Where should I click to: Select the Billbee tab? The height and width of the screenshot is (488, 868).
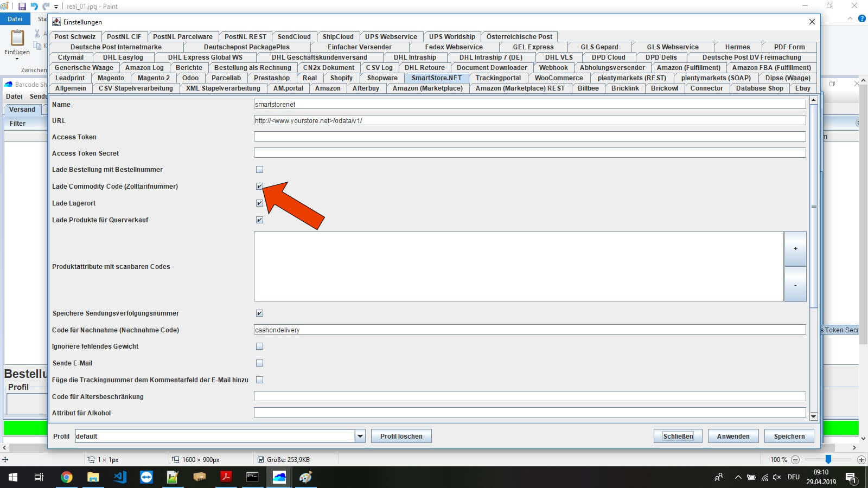point(588,88)
